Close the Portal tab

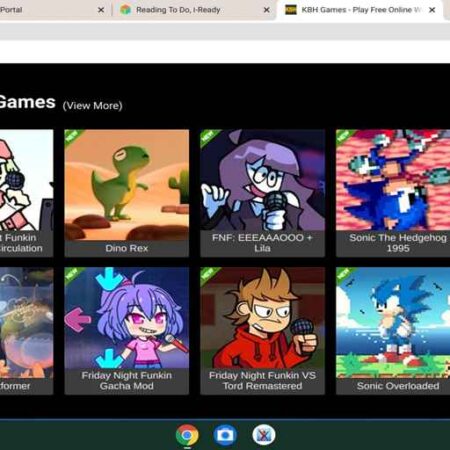coord(101,10)
